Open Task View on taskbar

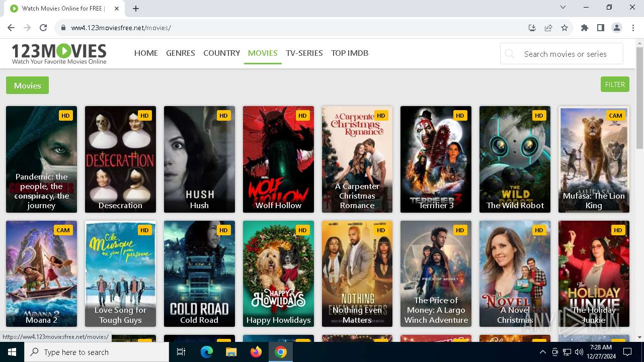(181, 352)
